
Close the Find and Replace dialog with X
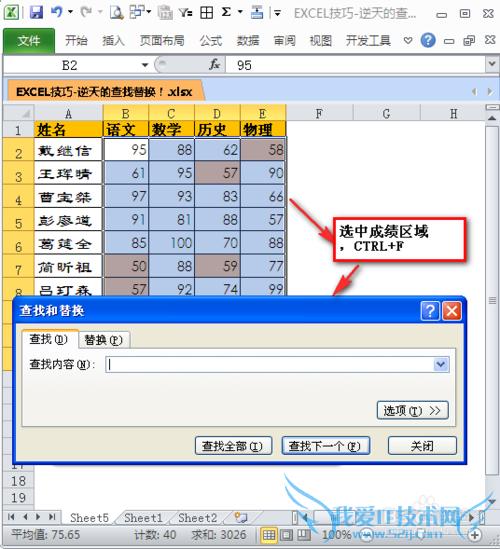(x=452, y=311)
